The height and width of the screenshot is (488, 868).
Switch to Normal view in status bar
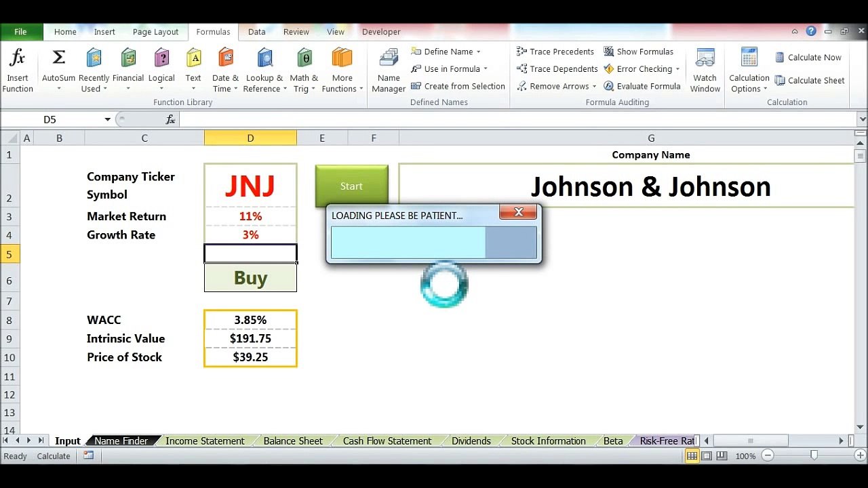pos(692,456)
